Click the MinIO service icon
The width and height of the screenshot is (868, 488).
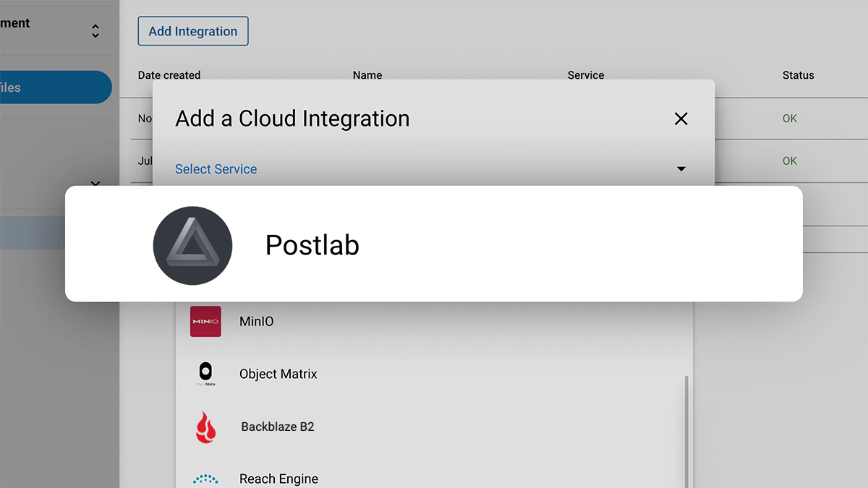click(x=205, y=321)
